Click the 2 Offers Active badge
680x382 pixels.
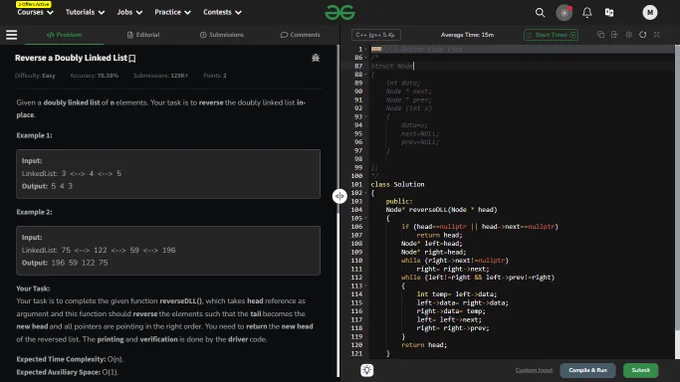pyautogui.click(x=33, y=4)
